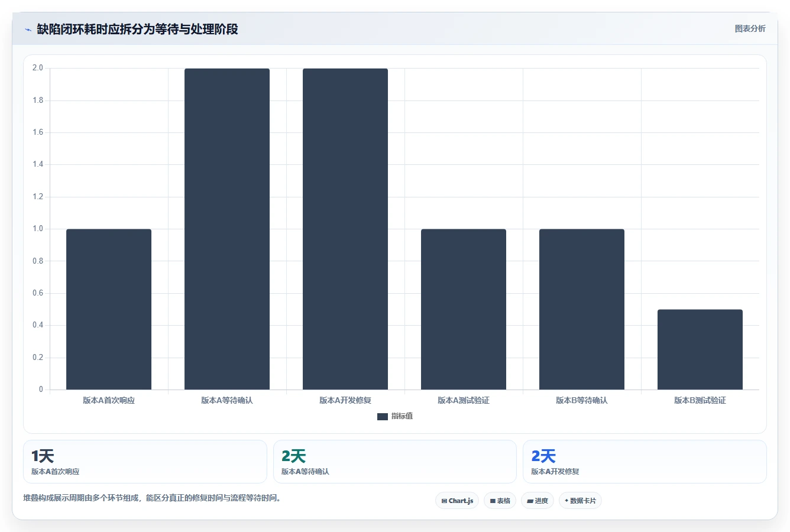Click the 版本A首次响应 bar in the chart

pos(109,309)
